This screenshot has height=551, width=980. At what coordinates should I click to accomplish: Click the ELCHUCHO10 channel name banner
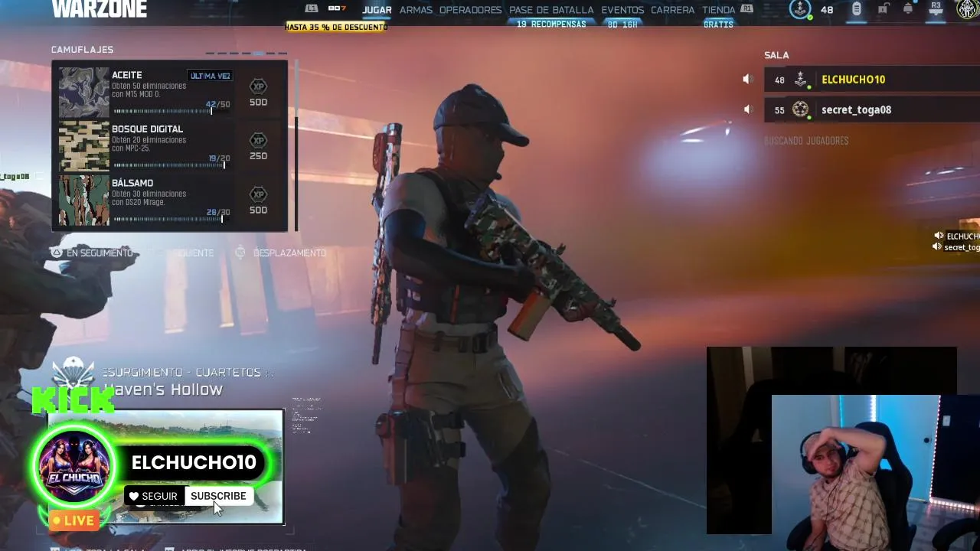pyautogui.click(x=194, y=462)
